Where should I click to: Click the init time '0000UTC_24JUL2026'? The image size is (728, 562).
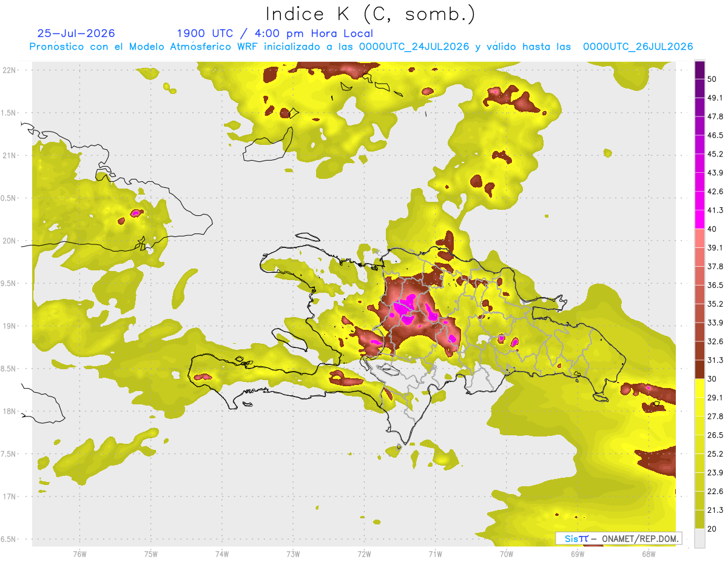(414, 47)
